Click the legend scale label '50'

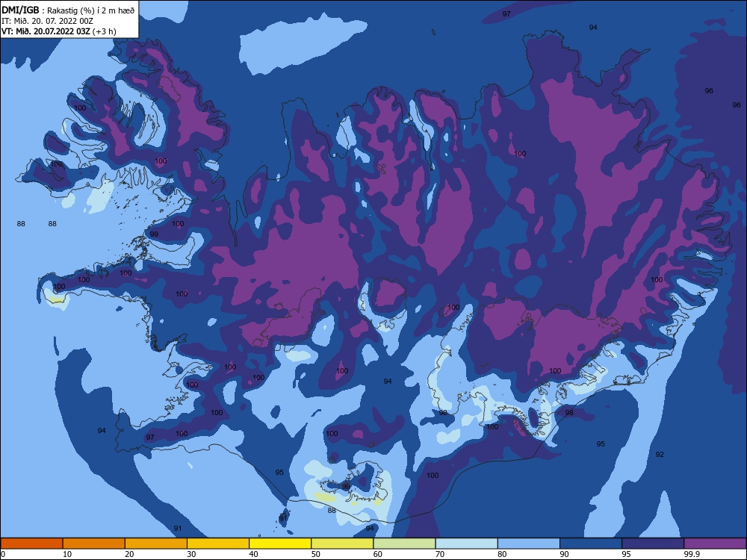coord(315,554)
